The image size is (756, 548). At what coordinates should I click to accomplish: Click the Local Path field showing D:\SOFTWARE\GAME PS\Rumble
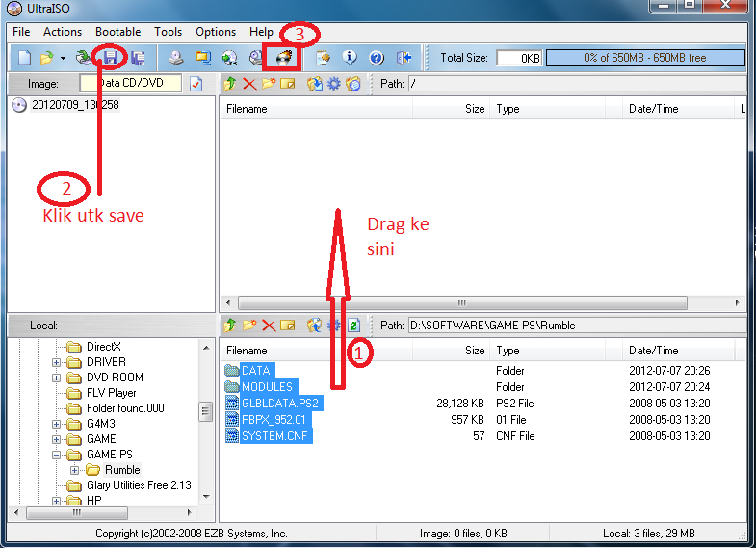pos(577,326)
